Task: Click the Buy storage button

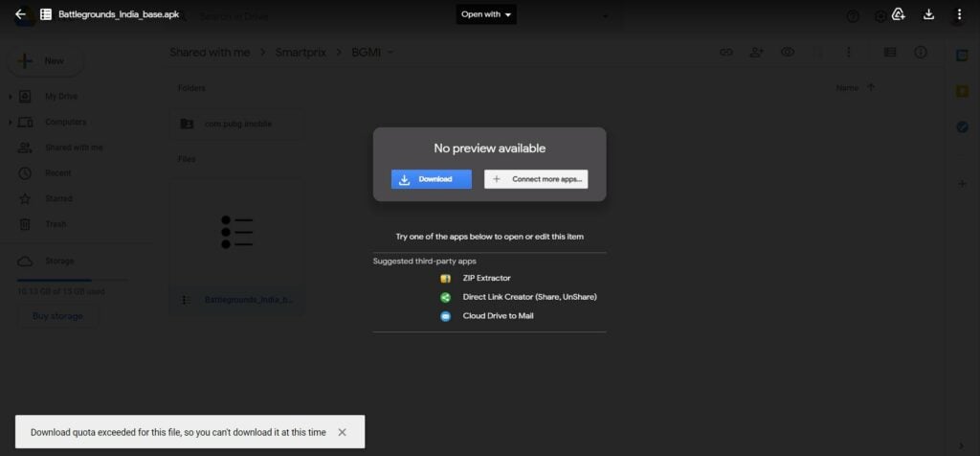Action: (57, 316)
